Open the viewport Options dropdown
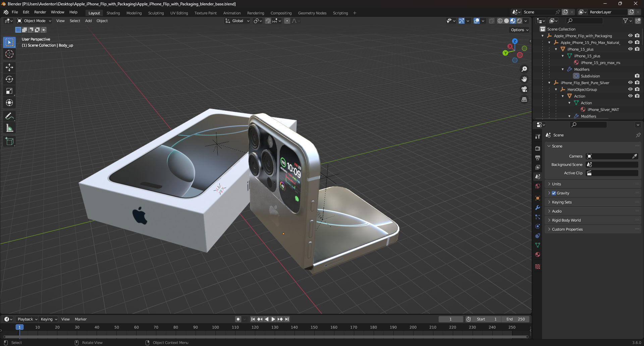This screenshot has height=346, width=644. click(x=520, y=30)
